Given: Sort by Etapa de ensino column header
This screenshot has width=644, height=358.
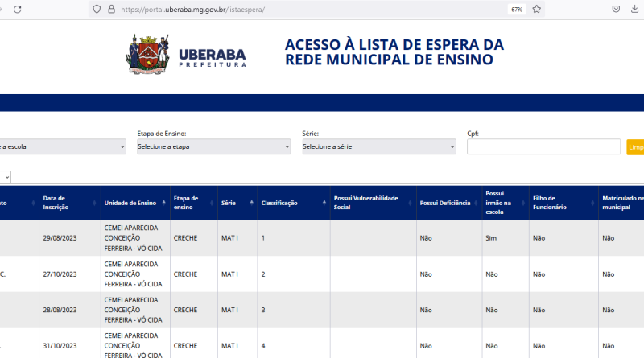Looking at the screenshot, I should [x=190, y=204].
